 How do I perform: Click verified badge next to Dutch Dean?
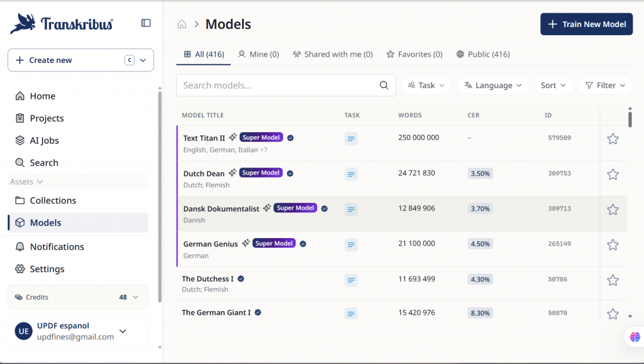pyautogui.click(x=290, y=173)
